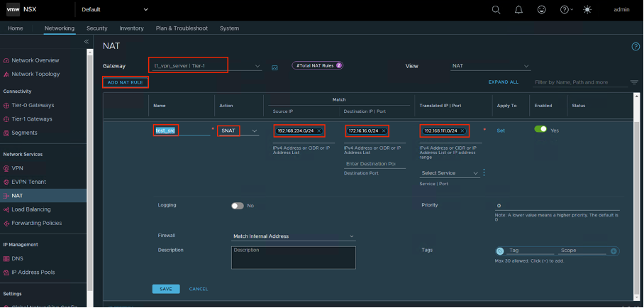
Task: Open the Firewall Match Internal Address dropdown
Action: point(293,236)
